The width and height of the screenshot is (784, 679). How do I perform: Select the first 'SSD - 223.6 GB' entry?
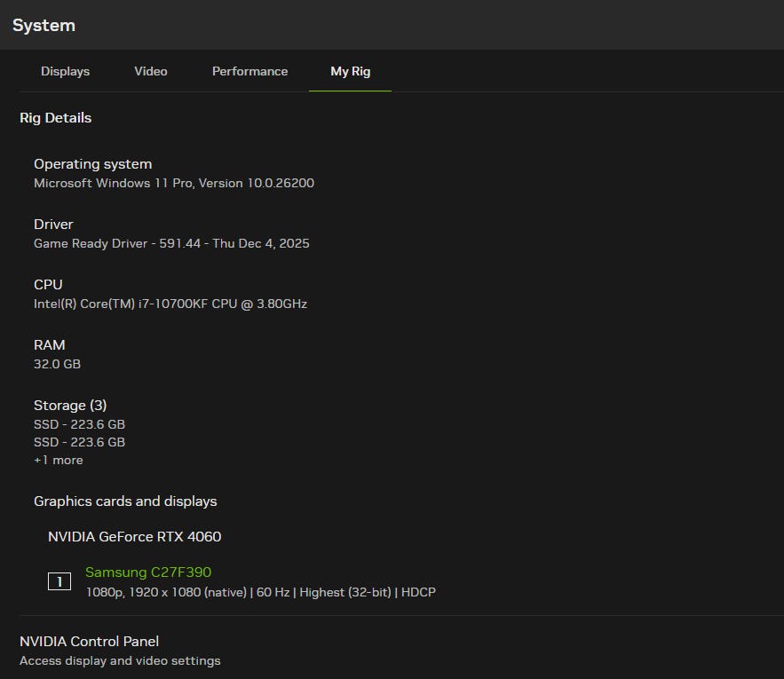click(79, 424)
